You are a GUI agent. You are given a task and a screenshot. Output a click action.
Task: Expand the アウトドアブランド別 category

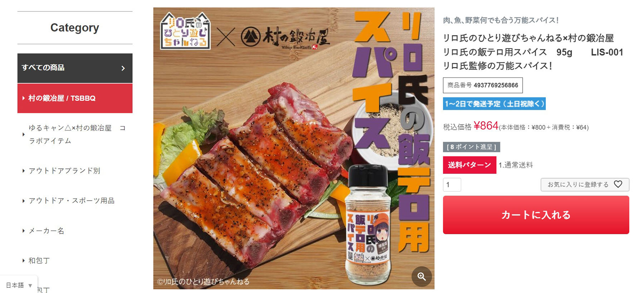64,170
